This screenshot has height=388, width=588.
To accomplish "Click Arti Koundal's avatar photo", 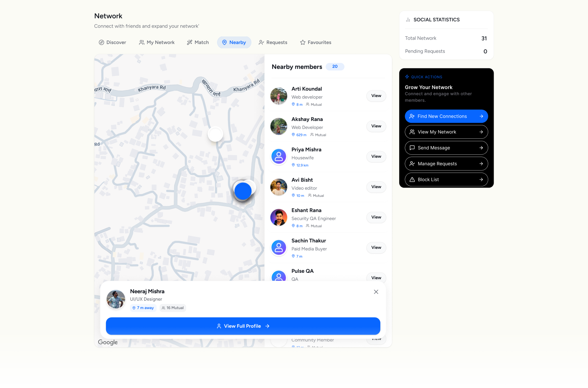I will tap(279, 96).
